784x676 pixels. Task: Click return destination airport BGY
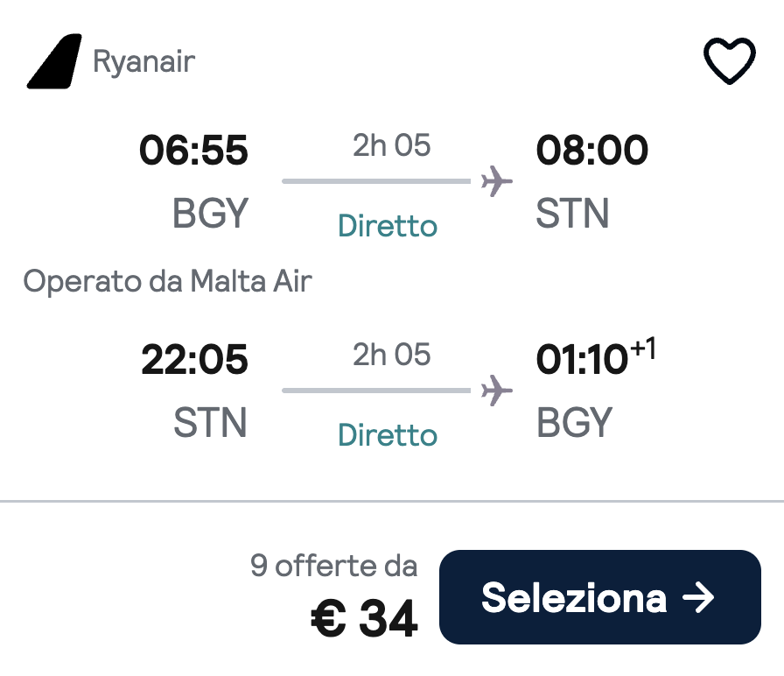(574, 422)
